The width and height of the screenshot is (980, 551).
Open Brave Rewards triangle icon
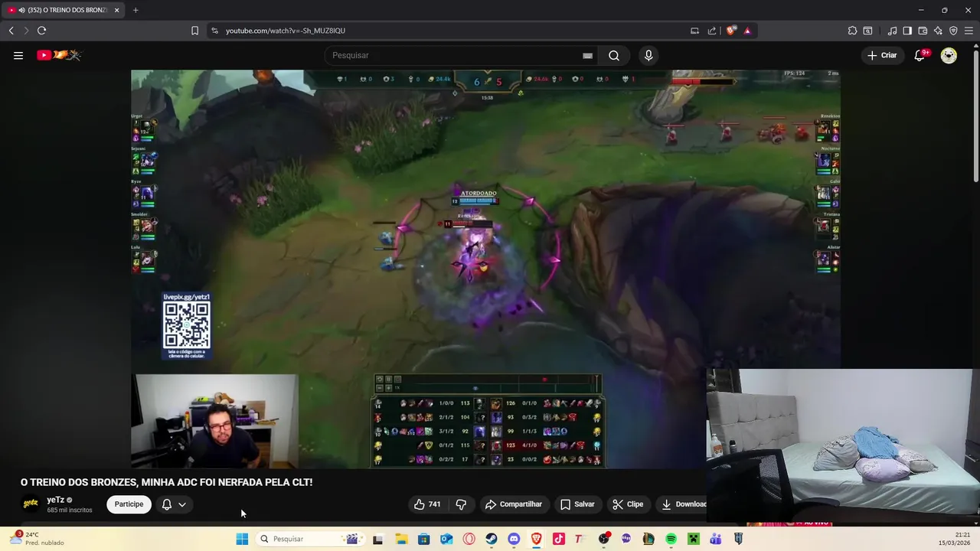[747, 31]
